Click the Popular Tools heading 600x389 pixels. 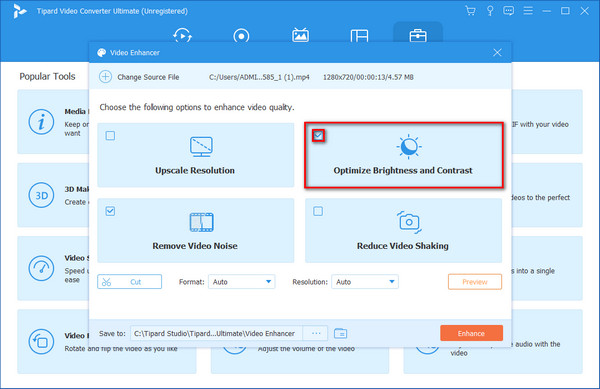47,76
